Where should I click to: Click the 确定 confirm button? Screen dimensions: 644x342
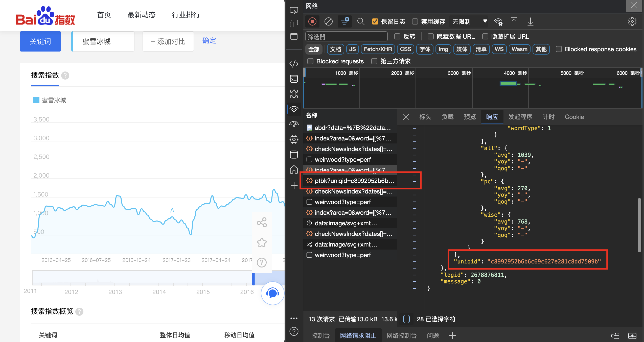click(x=209, y=41)
